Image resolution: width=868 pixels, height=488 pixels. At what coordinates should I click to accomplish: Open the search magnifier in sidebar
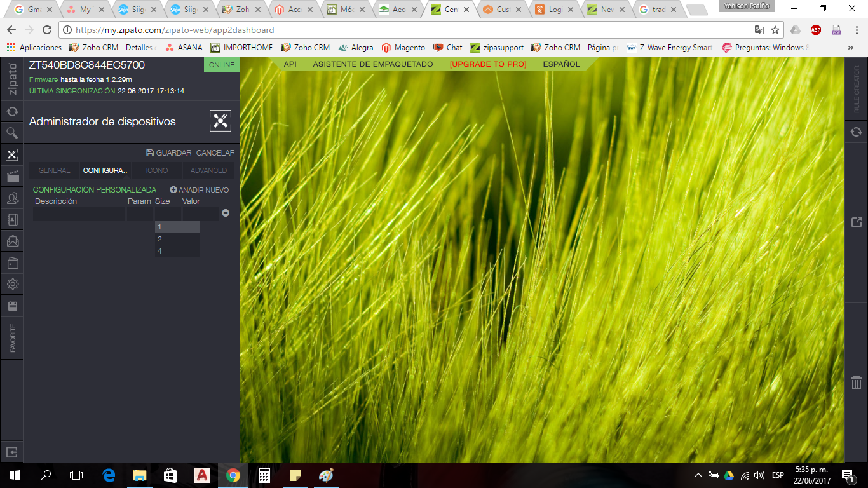[x=12, y=133]
